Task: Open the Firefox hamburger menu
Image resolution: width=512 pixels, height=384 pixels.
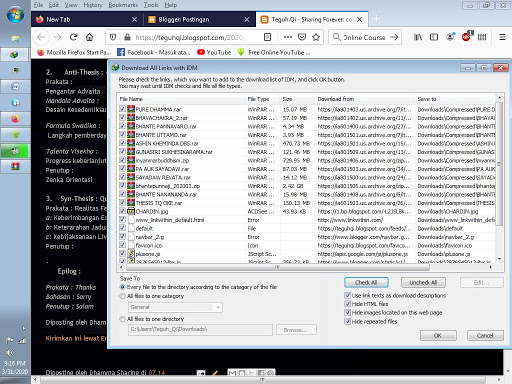Action: [x=502, y=37]
